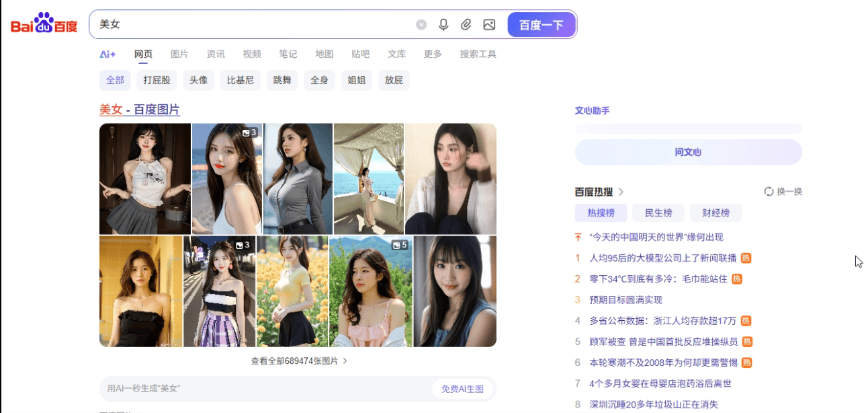Switch to the 财经榜 tab

(x=715, y=213)
